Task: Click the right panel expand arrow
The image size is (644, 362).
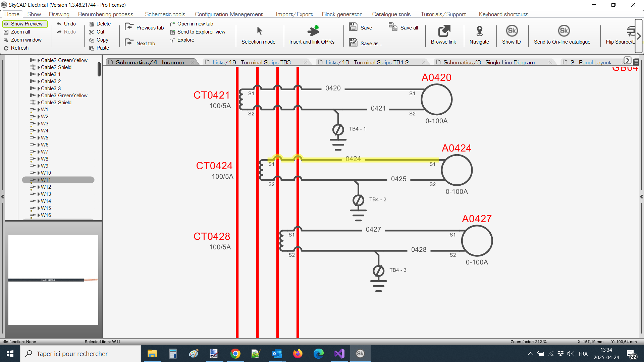Action: tap(641, 197)
